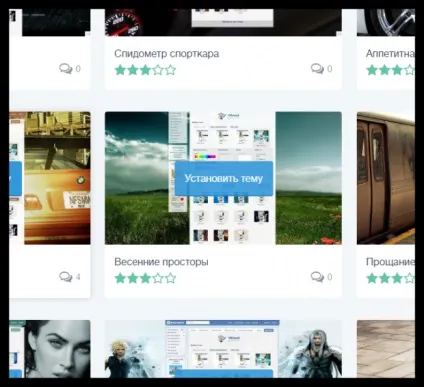Rate Весенние просторы three stars
Screen dimensions: 424x387
click(145, 278)
